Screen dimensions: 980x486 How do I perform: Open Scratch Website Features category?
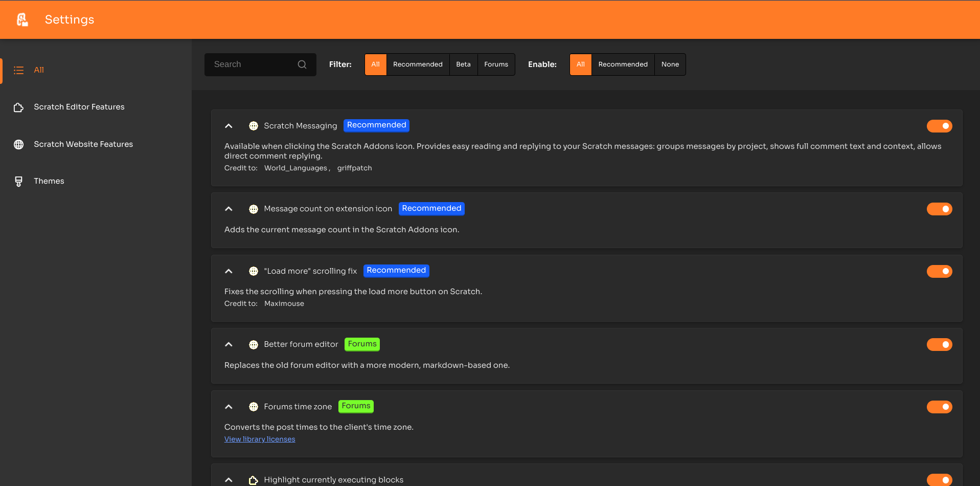coord(96,144)
